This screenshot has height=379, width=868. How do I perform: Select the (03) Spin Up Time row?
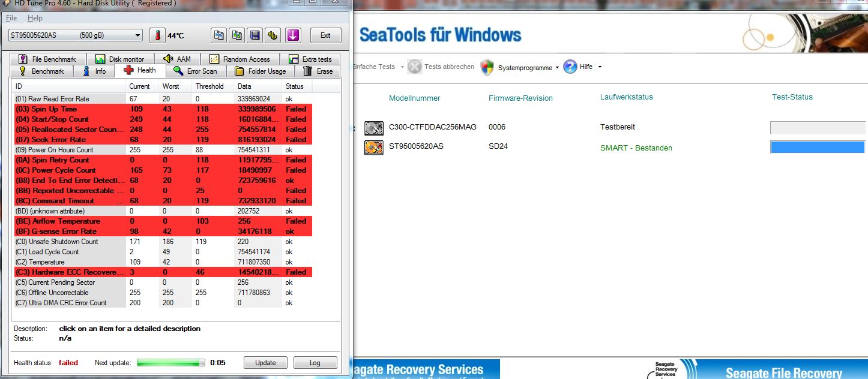point(163,109)
